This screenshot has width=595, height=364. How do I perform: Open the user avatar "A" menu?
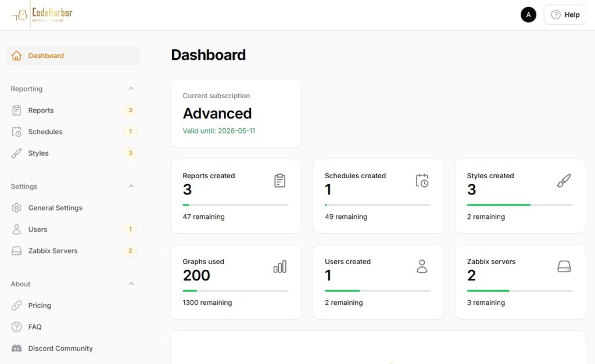coord(528,15)
